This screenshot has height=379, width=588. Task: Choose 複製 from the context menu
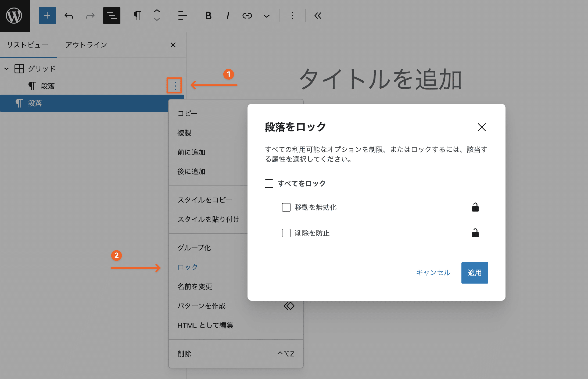coord(184,133)
